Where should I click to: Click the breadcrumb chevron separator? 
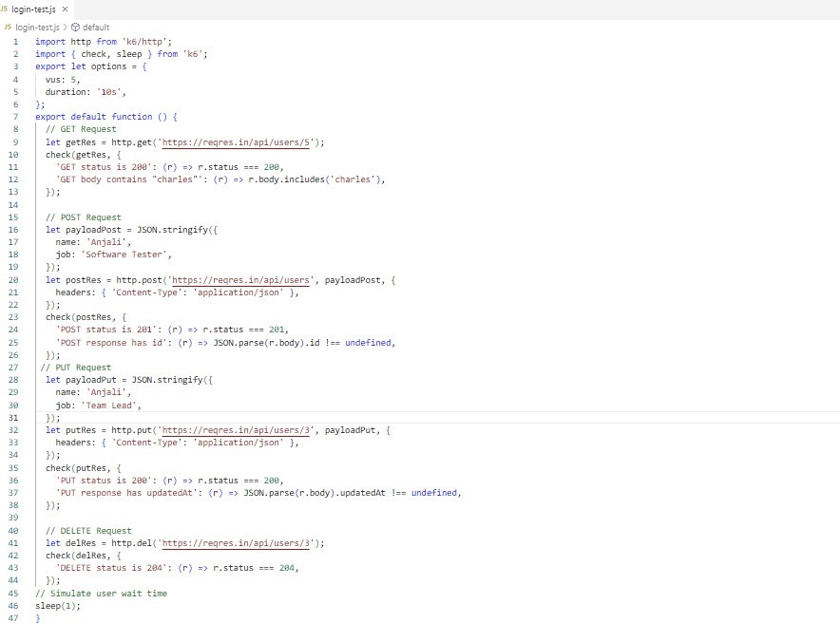pos(66,27)
